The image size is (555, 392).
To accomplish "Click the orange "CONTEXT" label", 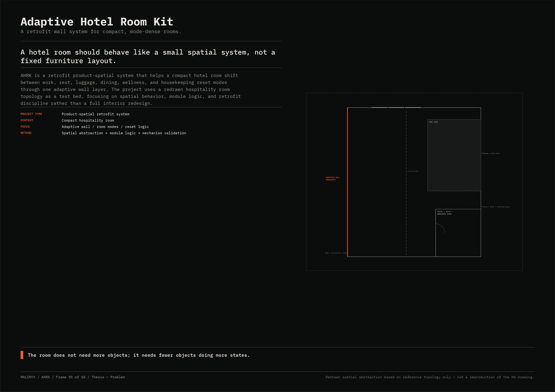I will [27, 120].
